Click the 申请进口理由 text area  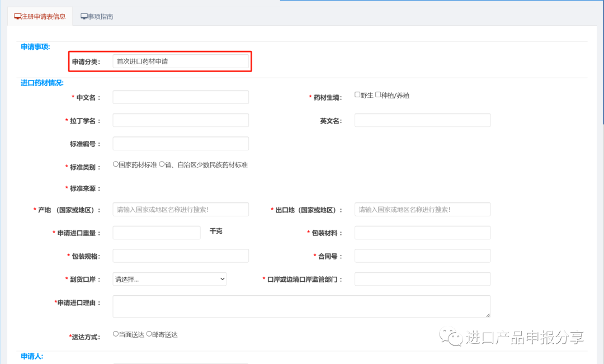[x=301, y=306]
